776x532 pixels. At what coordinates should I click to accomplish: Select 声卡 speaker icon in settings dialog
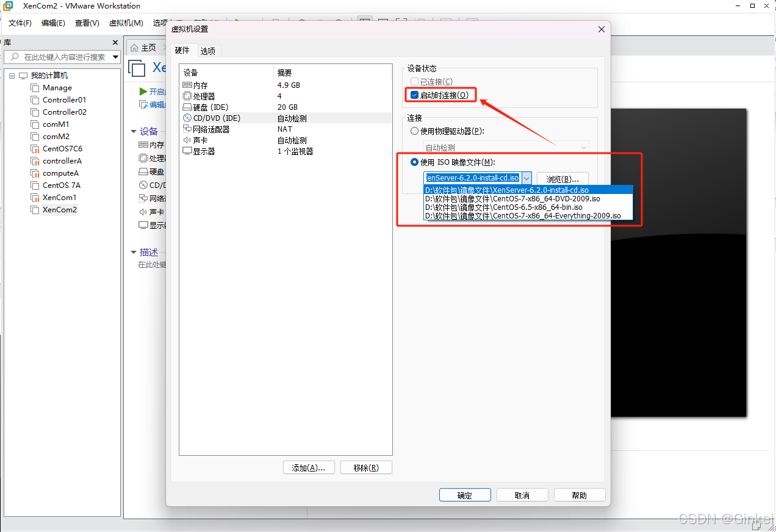pyautogui.click(x=187, y=140)
